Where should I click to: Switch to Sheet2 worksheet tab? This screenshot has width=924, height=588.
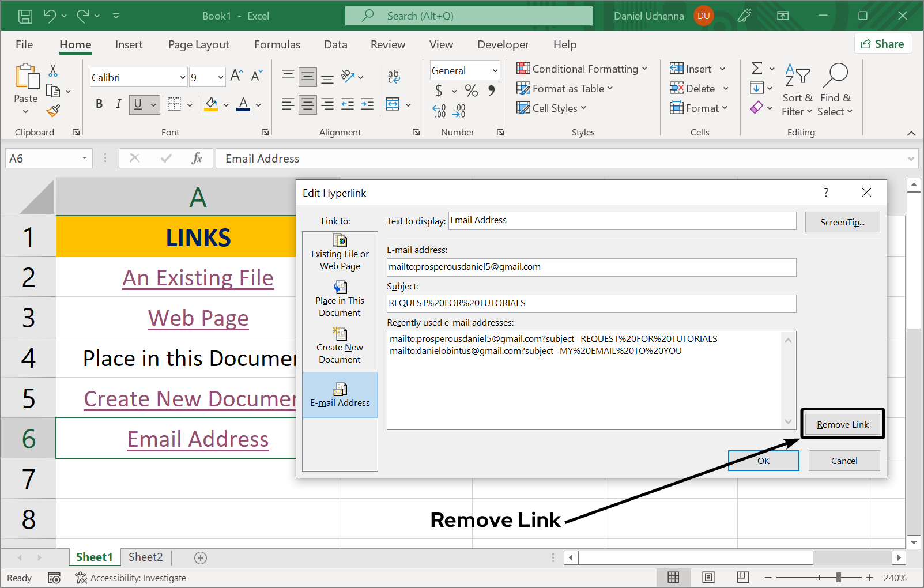[145, 557]
